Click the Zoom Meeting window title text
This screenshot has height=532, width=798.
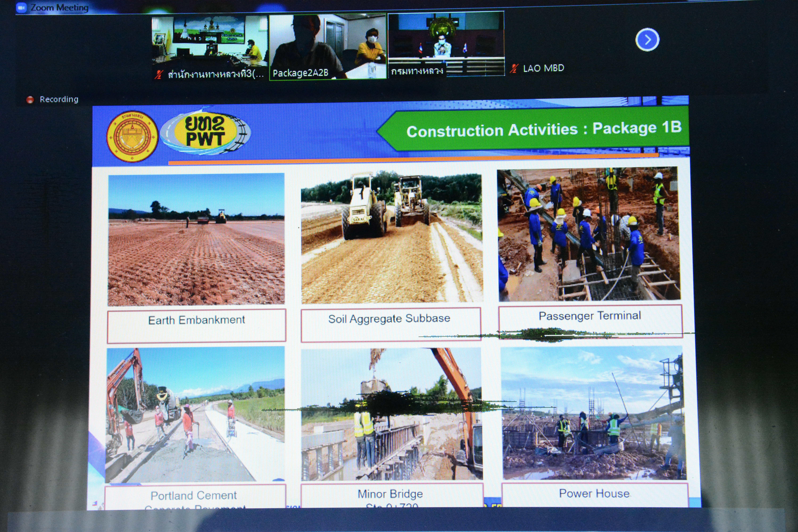pos(60,7)
